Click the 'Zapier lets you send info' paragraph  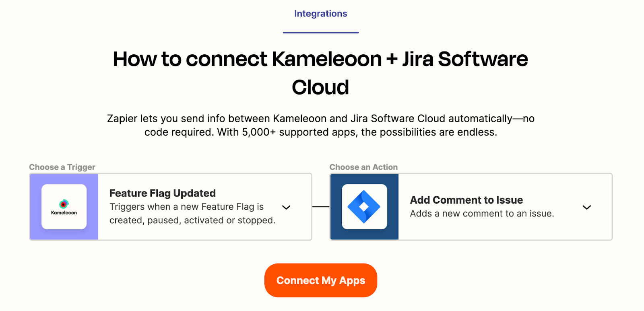click(x=321, y=126)
